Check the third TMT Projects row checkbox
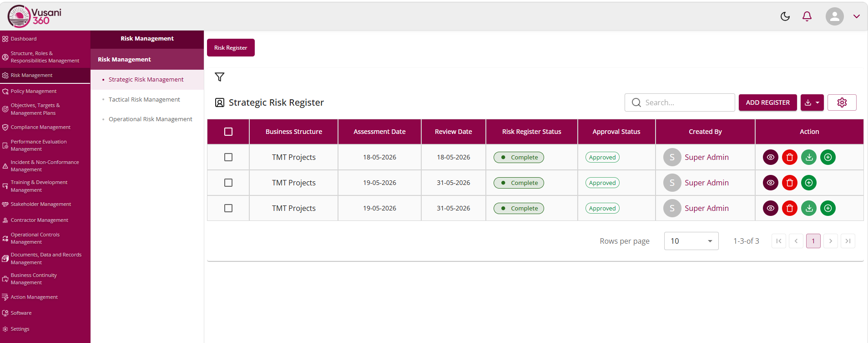This screenshot has height=343, width=868. [x=228, y=208]
